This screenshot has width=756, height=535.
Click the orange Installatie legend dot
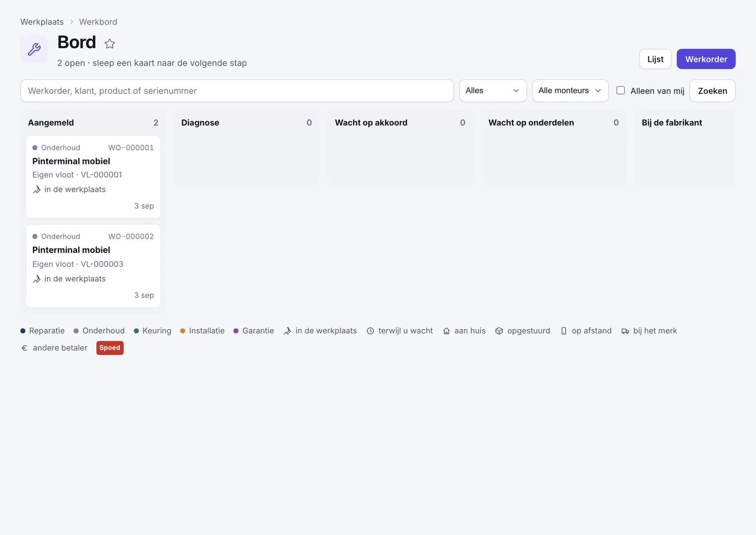(x=182, y=331)
